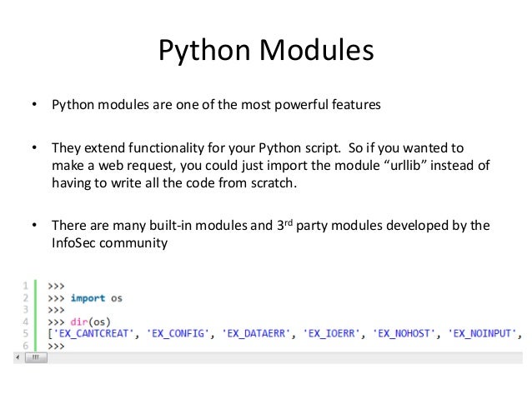The image size is (532, 399).
Task: Click line number 6 in code gutter
Action: pyautogui.click(x=26, y=346)
